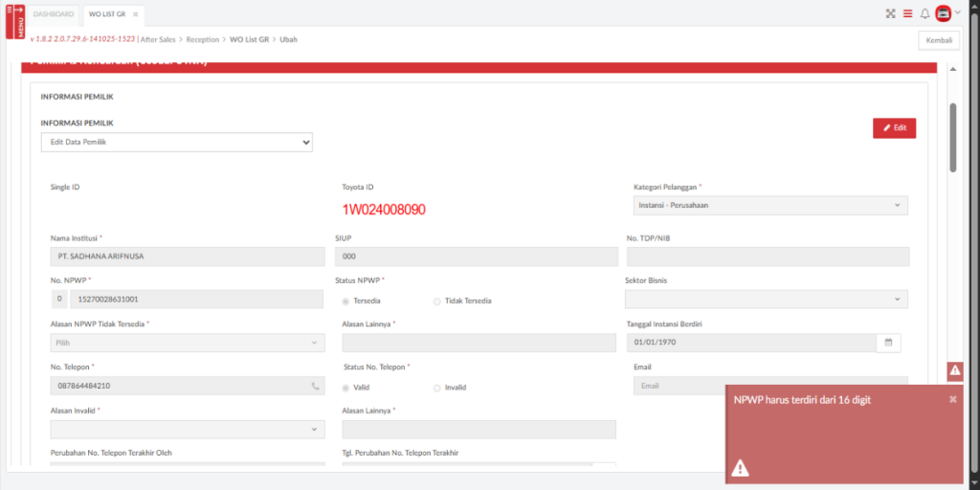Dismiss the NPWP 16 digit error notification
980x490 pixels.
(952, 399)
